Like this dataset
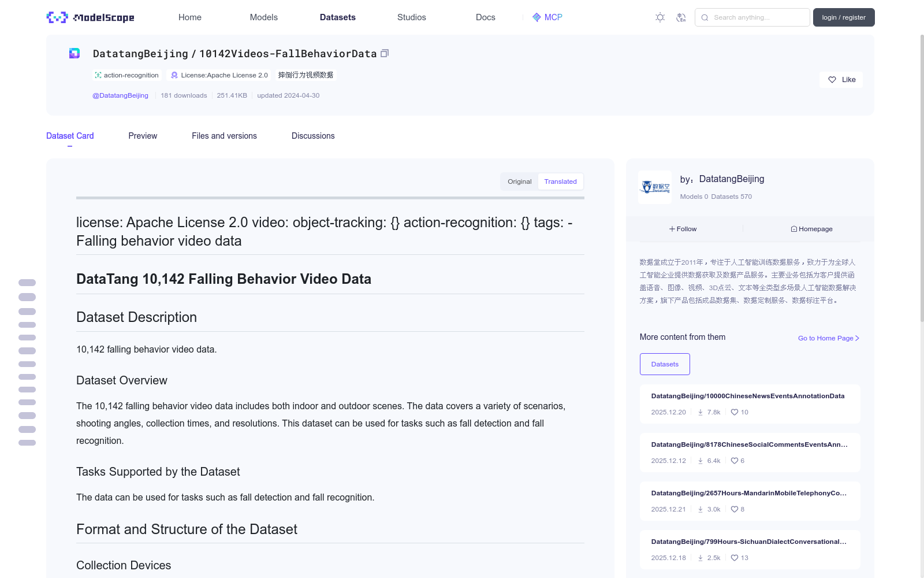 [841, 80]
